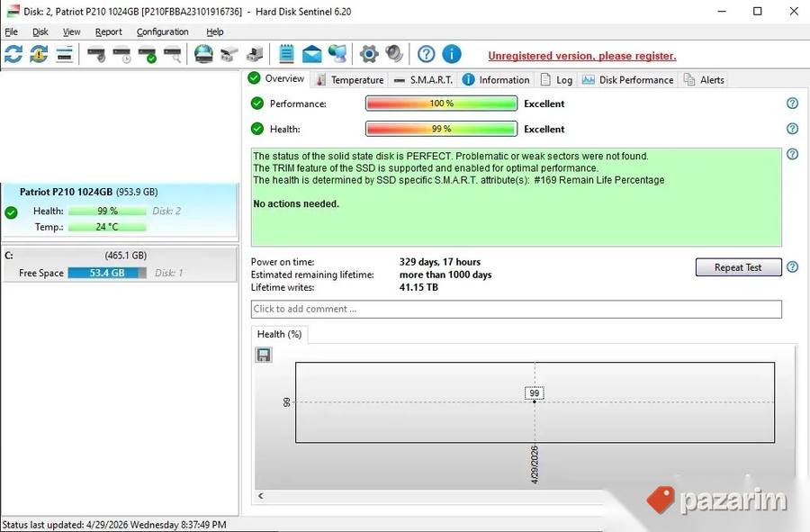This screenshot has height=532, width=810.
Task: Open the Configuration menu
Action: (x=163, y=32)
